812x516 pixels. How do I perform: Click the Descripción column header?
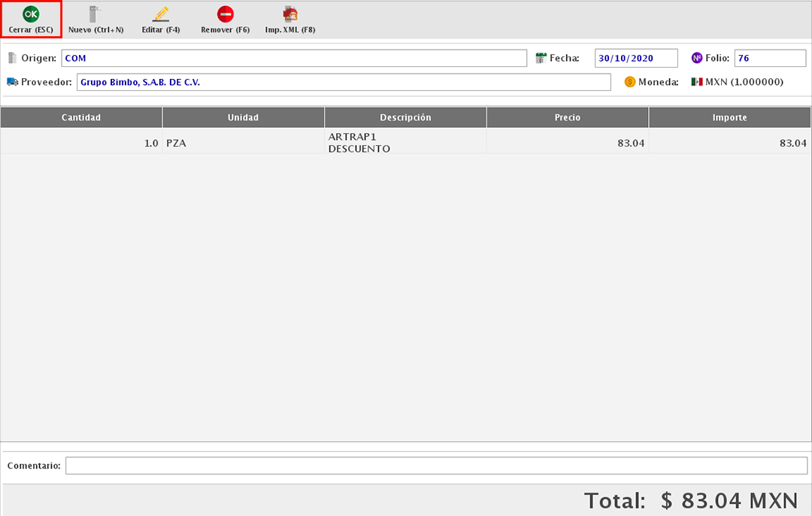tap(405, 117)
